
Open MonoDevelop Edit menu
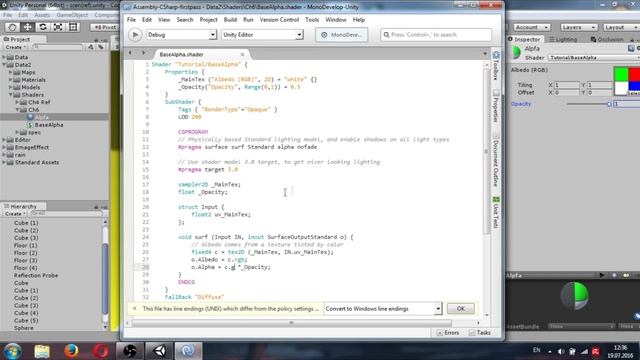tap(147, 20)
